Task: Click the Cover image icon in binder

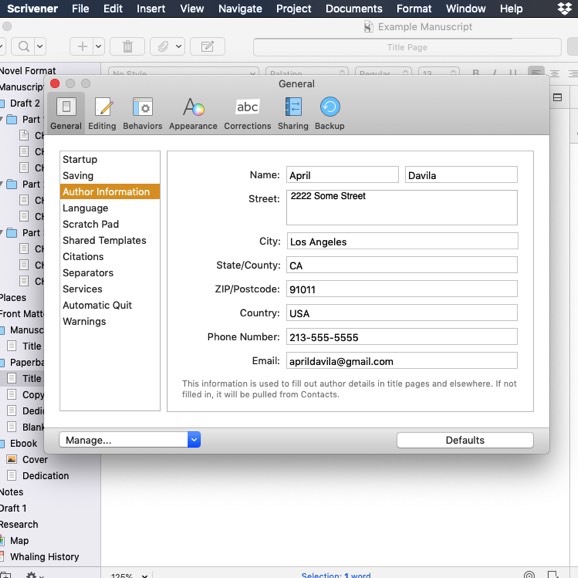Action: [12, 459]
